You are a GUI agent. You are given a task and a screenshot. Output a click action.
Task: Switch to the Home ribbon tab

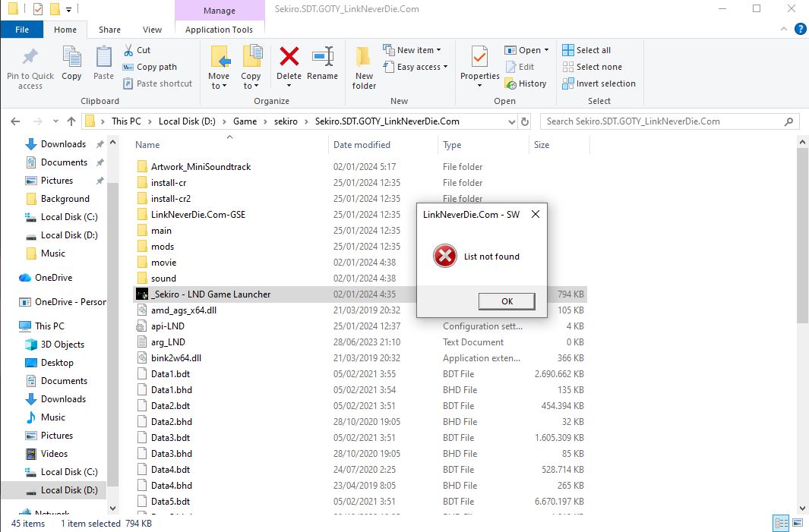[65, 30]
